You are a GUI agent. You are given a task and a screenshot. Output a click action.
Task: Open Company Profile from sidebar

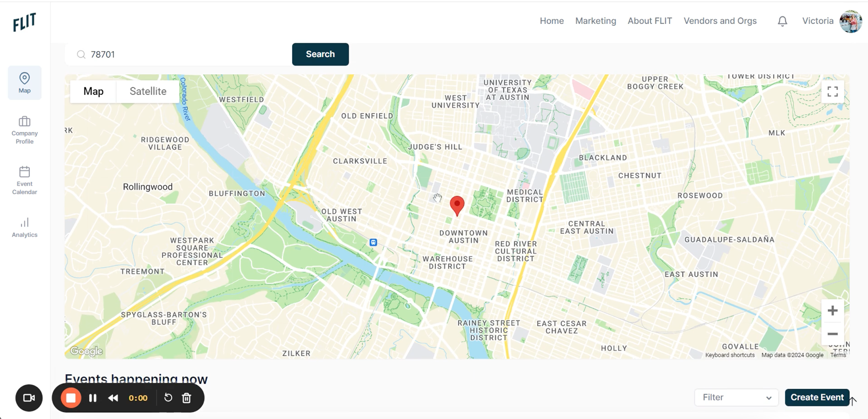tap(24, 130)
